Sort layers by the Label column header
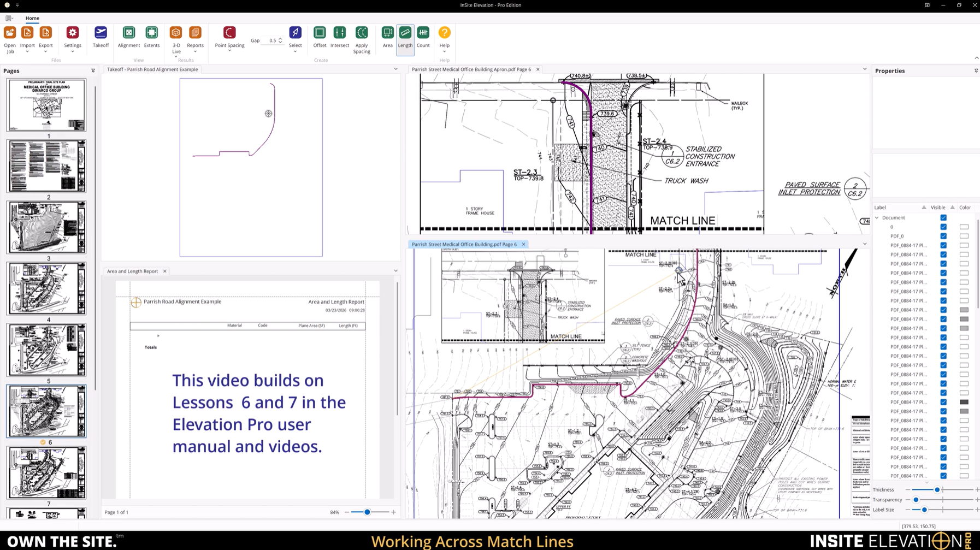Screen dimensions: 980x550 (880, 208)
